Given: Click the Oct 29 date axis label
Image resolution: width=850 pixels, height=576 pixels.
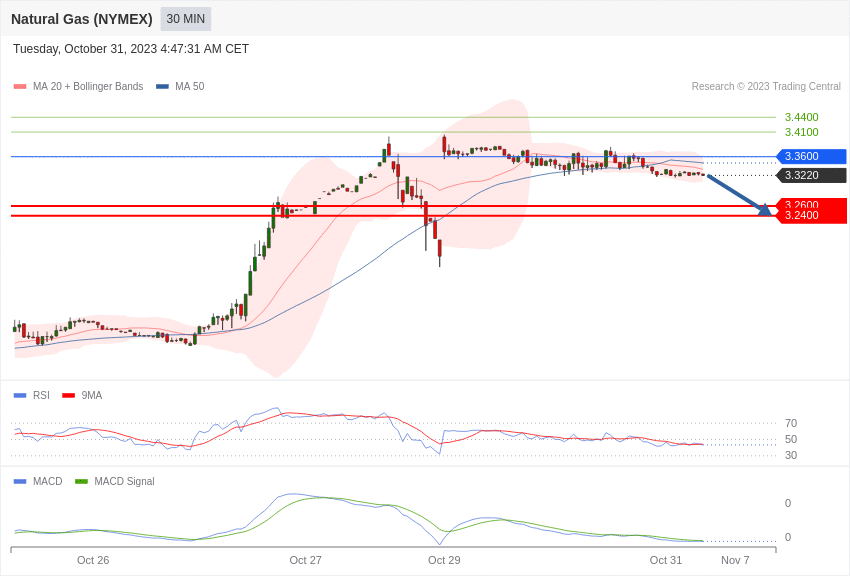Looking at the screenshot, I should [444, 560].
